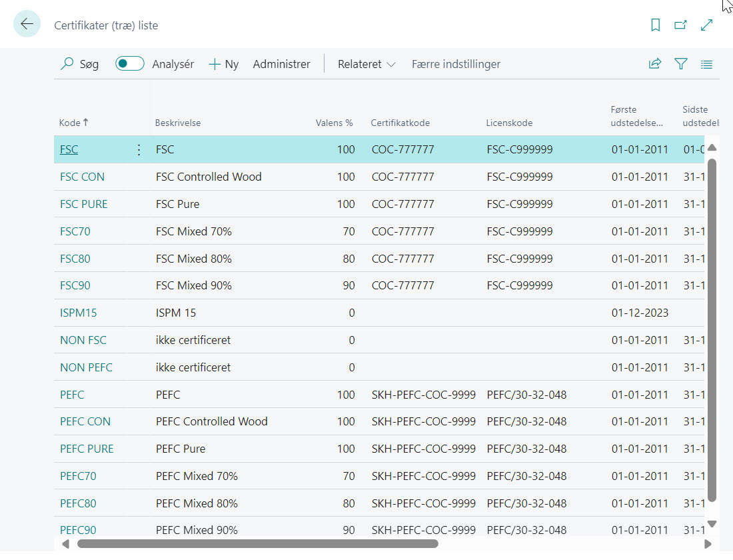
Task: Open the ISPM15 link
Action: tap(78, 313)
